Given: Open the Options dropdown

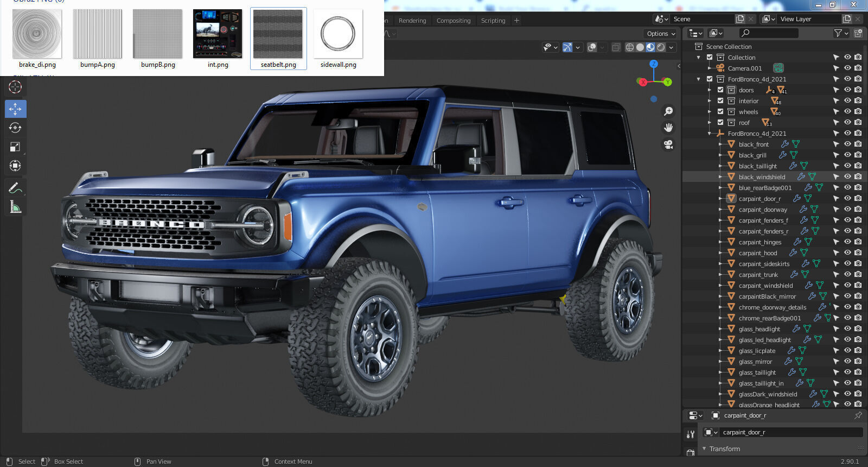Looking at the screenshot, I should tap(661, 34).
